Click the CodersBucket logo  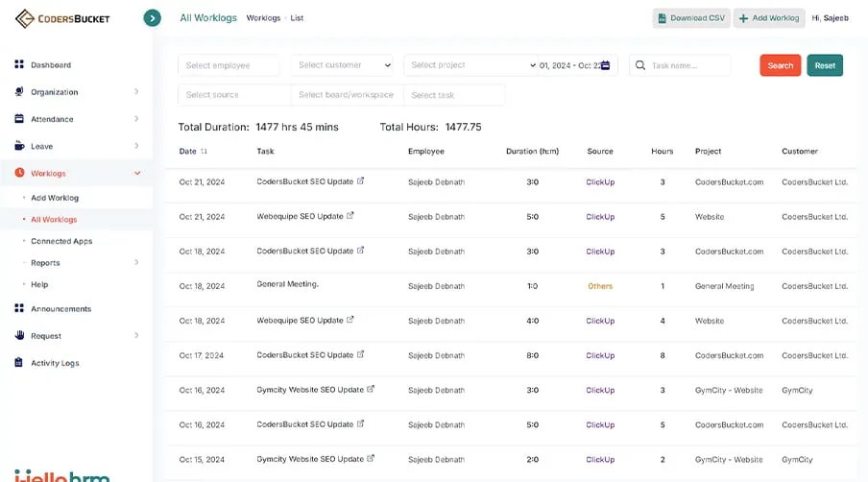62,18
